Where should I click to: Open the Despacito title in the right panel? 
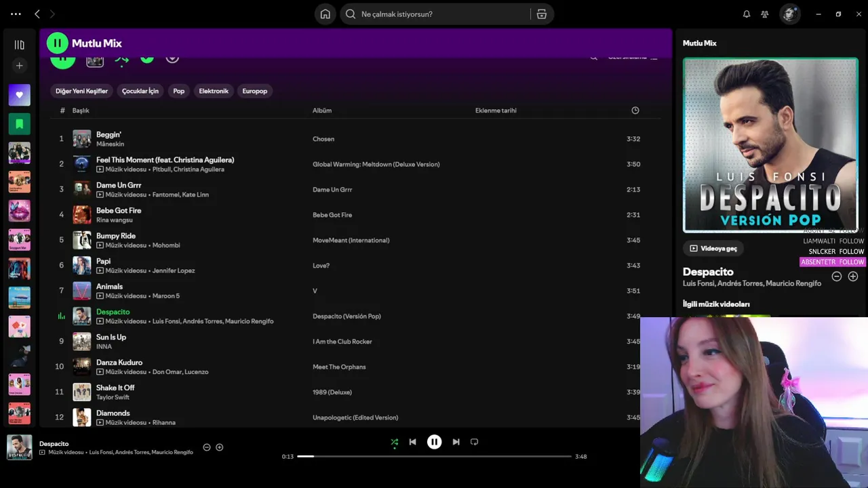[x=708, y=272]
